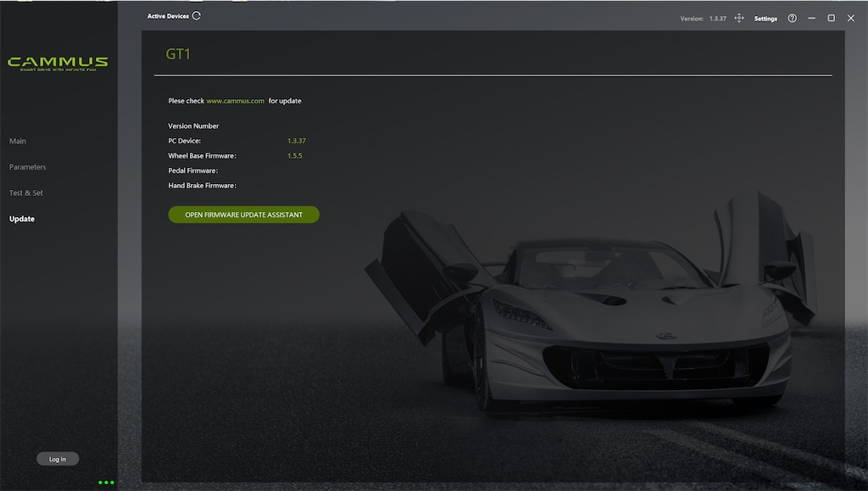Select the Update section

coord(22,219)
